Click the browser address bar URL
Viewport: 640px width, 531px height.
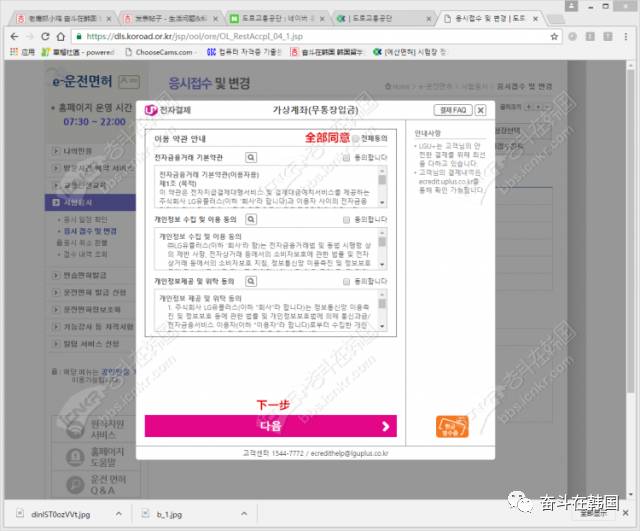(x=195, y=37)
